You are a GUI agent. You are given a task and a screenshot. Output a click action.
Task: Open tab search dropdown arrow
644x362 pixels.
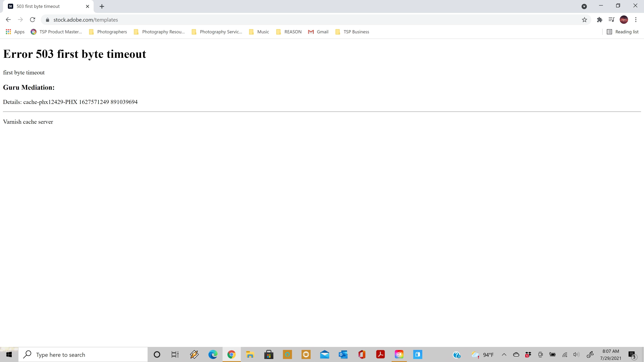[584, 7]
